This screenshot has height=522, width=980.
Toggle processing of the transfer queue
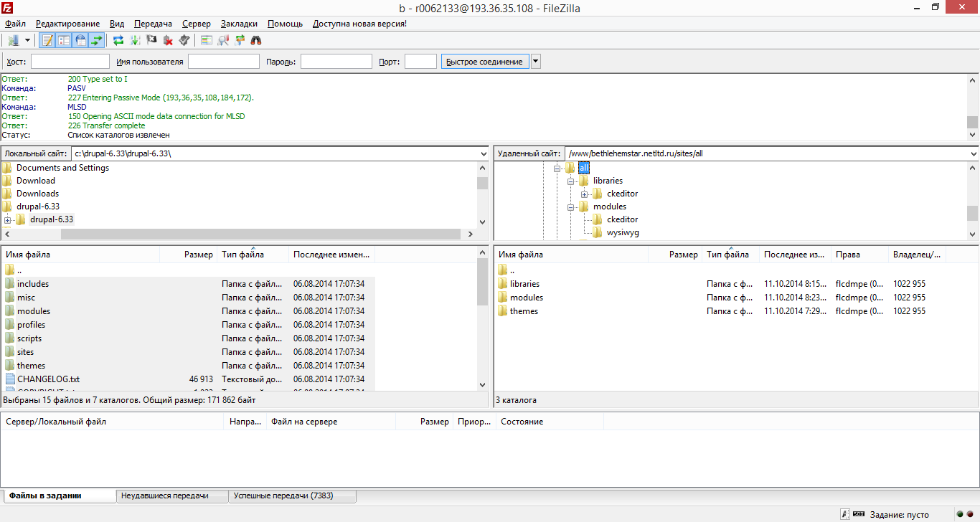[136, 40]
